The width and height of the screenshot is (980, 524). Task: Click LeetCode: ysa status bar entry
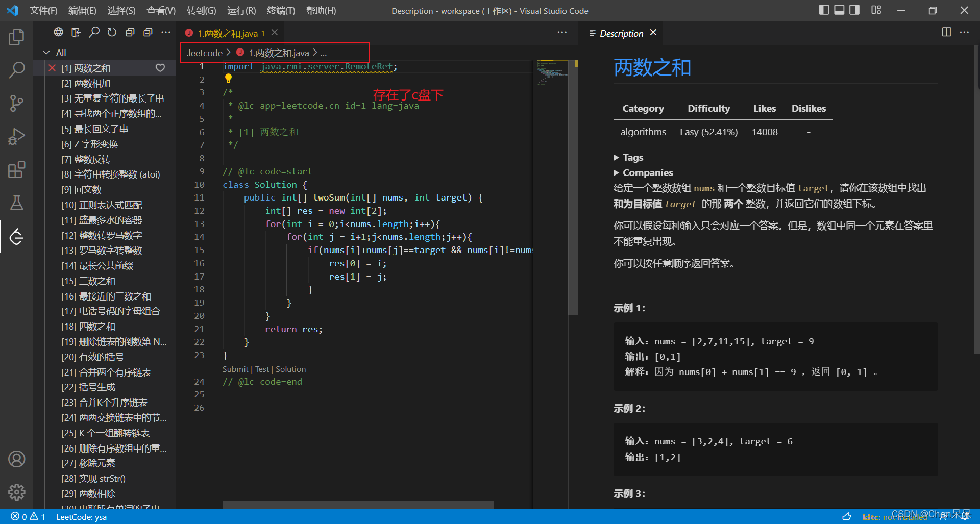pos(82,517)
